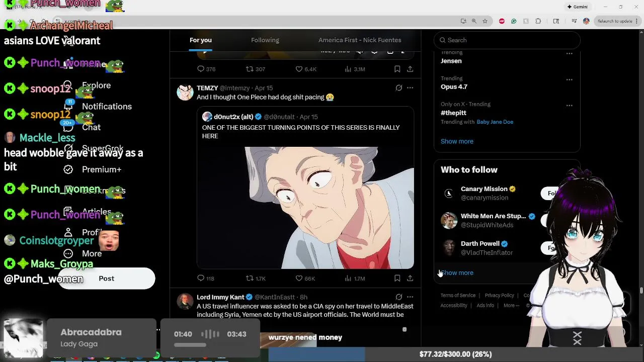Open Terms of Service link
644x362 pixels.
click(x=458, y=296)
